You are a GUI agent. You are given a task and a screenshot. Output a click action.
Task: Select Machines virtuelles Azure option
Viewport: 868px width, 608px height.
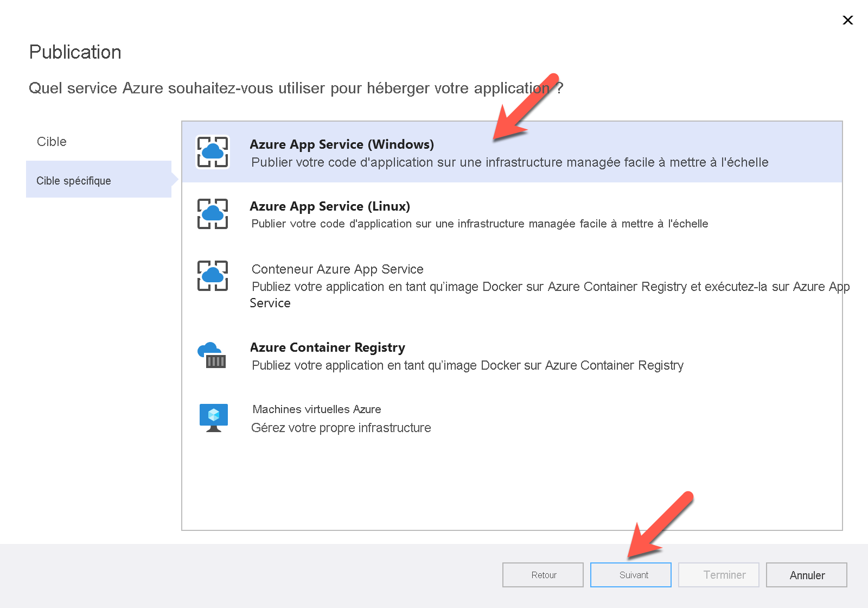coord(317,409)
